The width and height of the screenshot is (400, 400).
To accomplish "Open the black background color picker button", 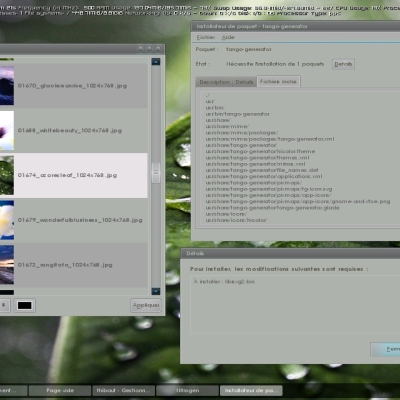I will (x=24, y=305).
